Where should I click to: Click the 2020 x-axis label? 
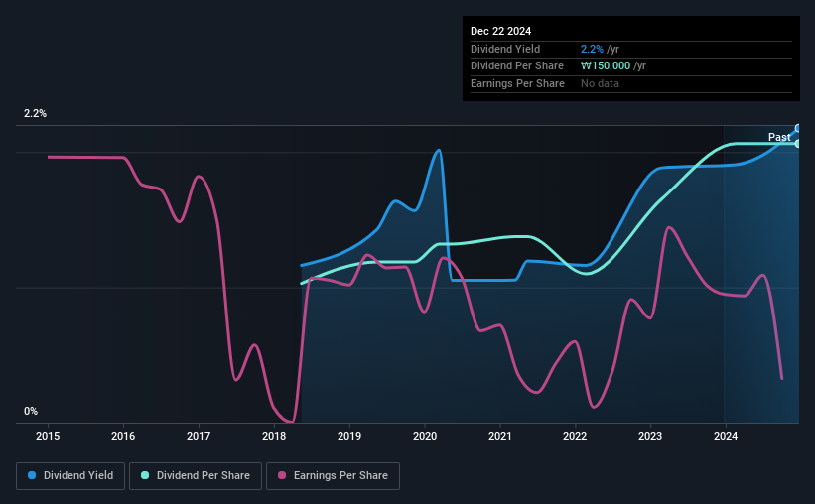coord(425,436)
